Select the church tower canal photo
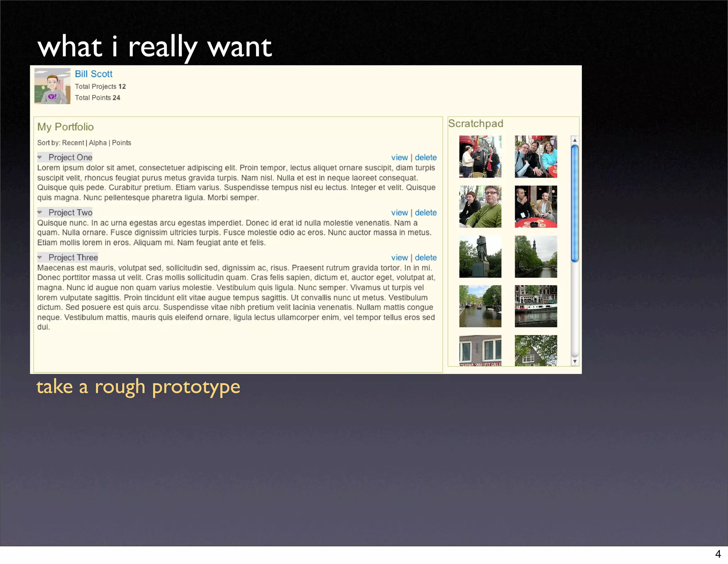This screenshot has height=564, width=728. (x=536, y=257)
